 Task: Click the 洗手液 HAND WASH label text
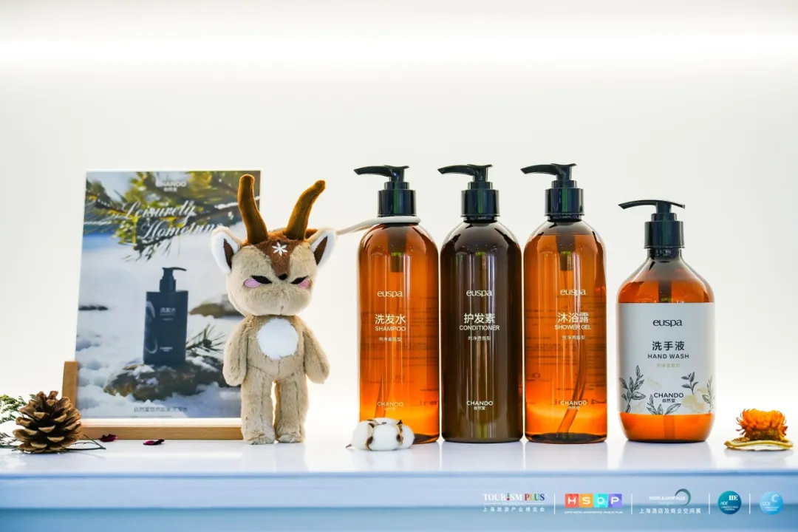click(668, 350)
